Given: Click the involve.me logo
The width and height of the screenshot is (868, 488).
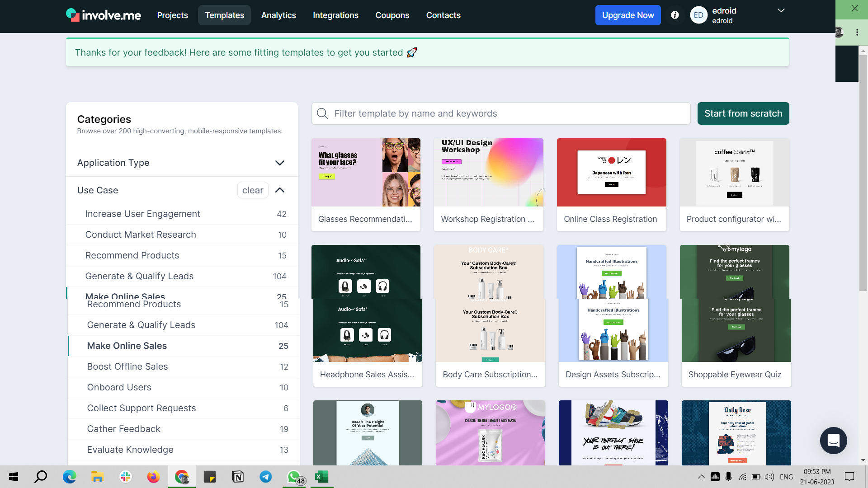Looking at the screenshot, I should click(x=103, y=15).
